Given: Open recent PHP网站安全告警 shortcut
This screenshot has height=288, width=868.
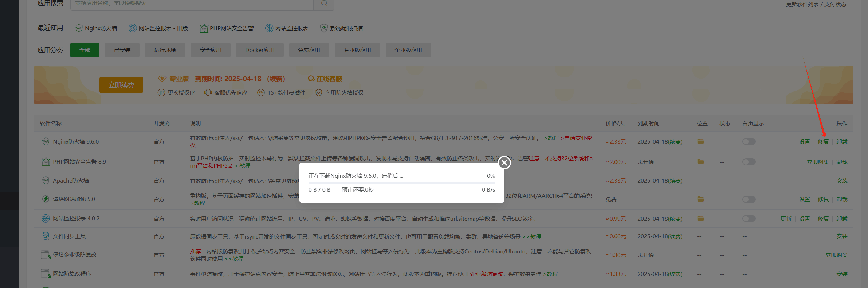Looking at the screenshot, I should (x=227, y=28).
